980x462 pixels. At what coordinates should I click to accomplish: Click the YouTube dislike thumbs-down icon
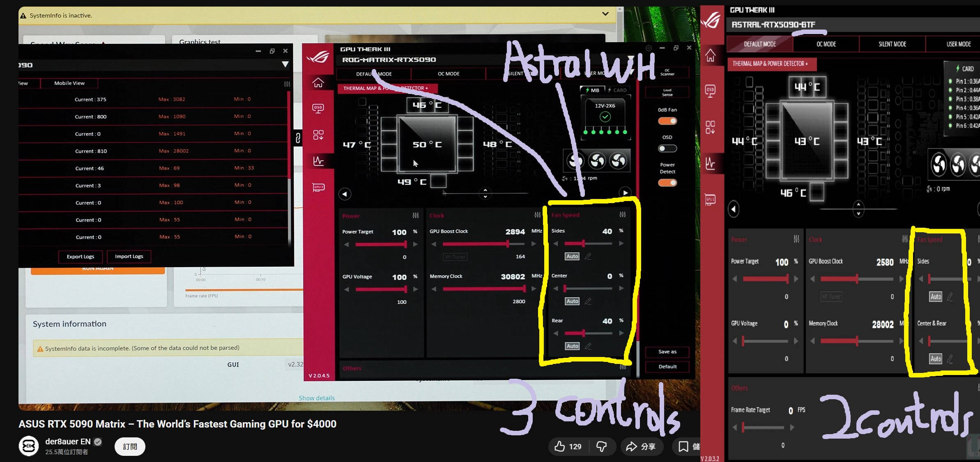click(x=601, y=446)
